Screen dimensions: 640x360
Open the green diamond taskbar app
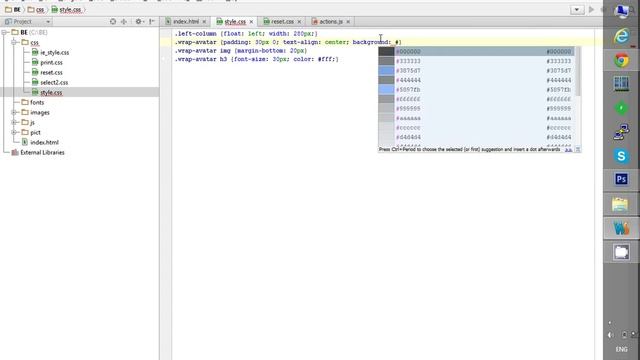pos(621,108)
